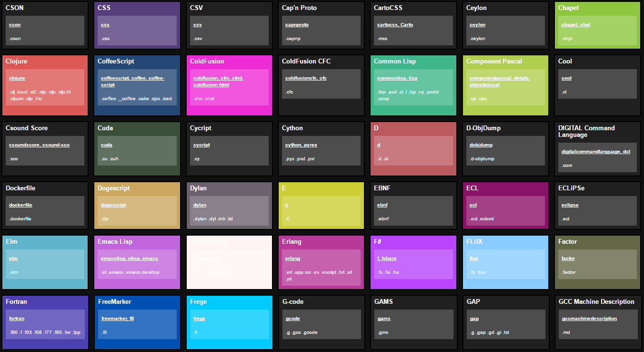
Task: Follow the 'cycript' link
Action: tap(201, 145)
